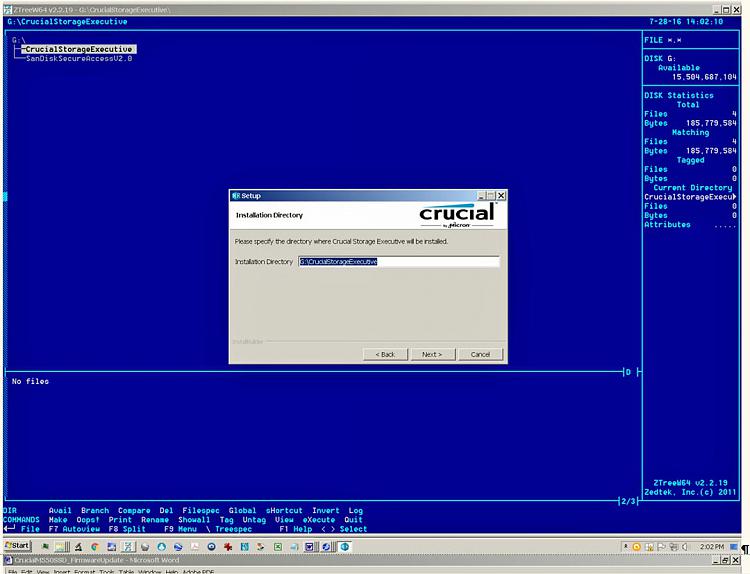Click the 2:02 PM taskbar clock
Screen dimensions: 750x574
(x=712, y=546)
